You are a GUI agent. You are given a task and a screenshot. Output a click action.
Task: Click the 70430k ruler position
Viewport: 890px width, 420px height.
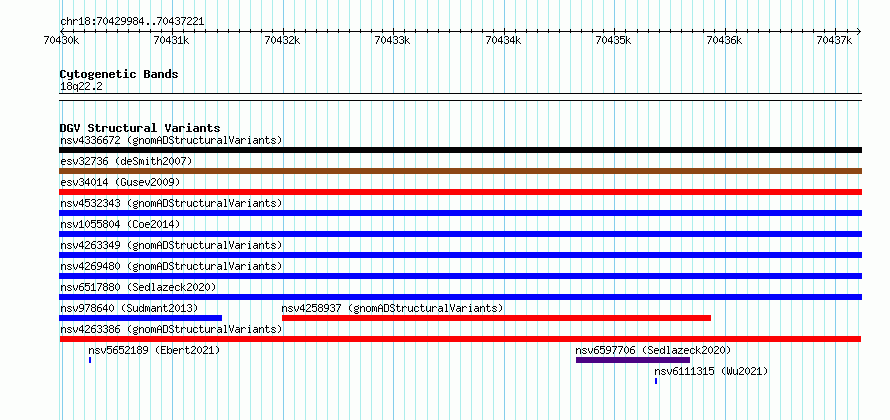[x=60, y=40]
